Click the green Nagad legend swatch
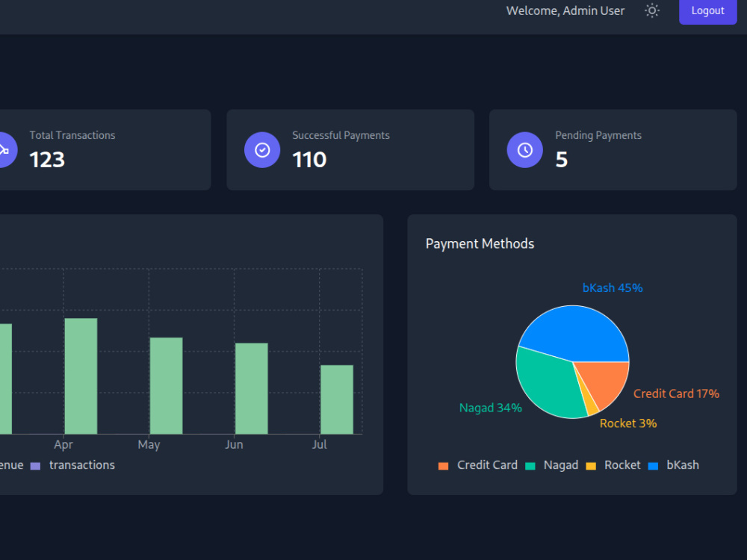This screenshot has width=747, height=560. (530, 466)
